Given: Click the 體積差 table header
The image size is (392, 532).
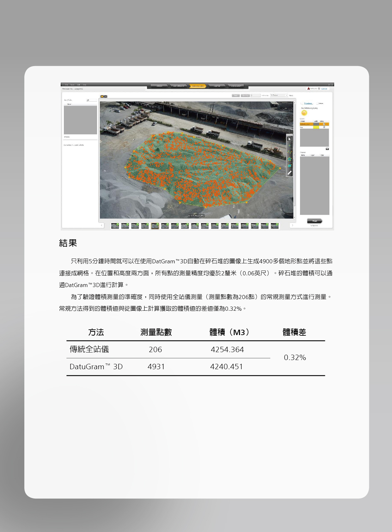Looking at the screenshot, I should coord(294,332).
